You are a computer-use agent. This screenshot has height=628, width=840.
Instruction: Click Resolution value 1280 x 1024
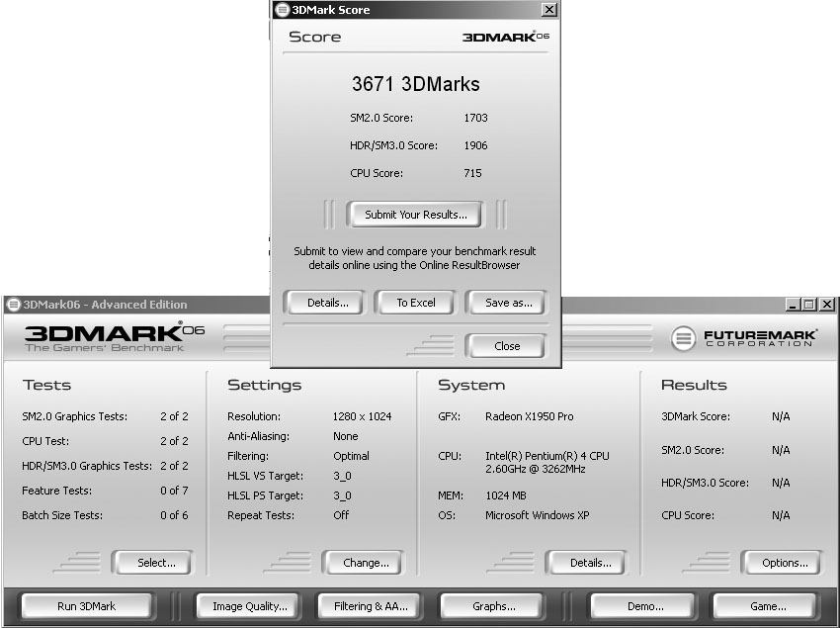click(362, 416)
